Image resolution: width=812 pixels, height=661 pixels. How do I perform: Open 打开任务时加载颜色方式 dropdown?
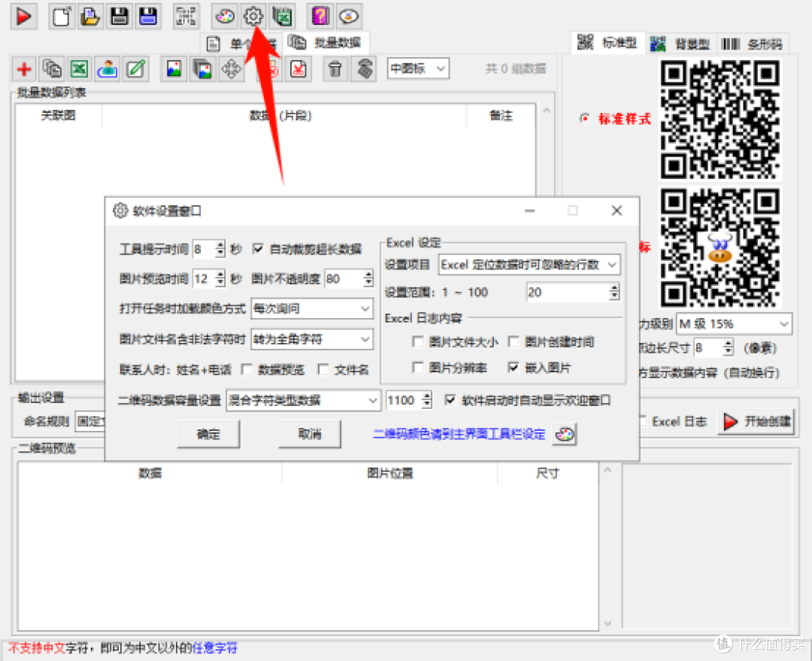pos(312,309)
